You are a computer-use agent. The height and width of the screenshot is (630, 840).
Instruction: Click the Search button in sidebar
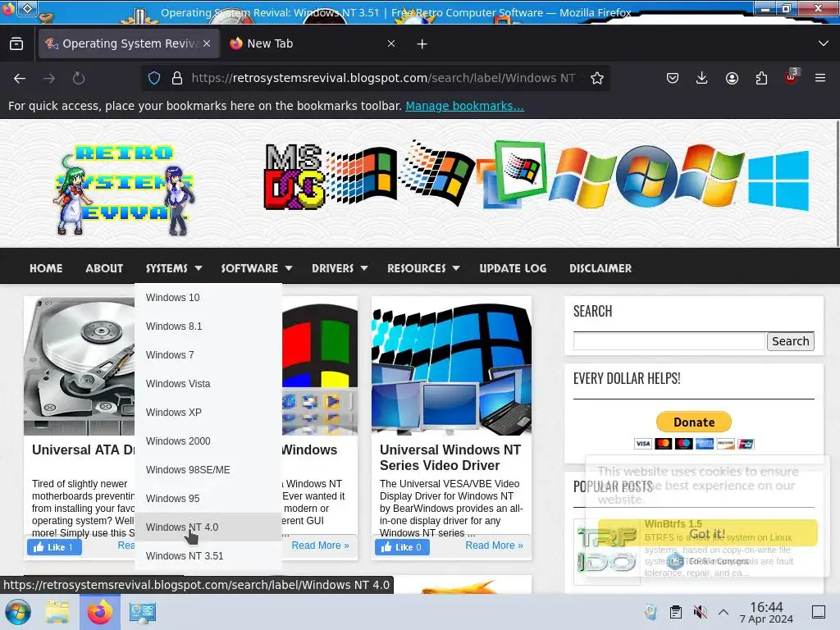tap(790, 341)
